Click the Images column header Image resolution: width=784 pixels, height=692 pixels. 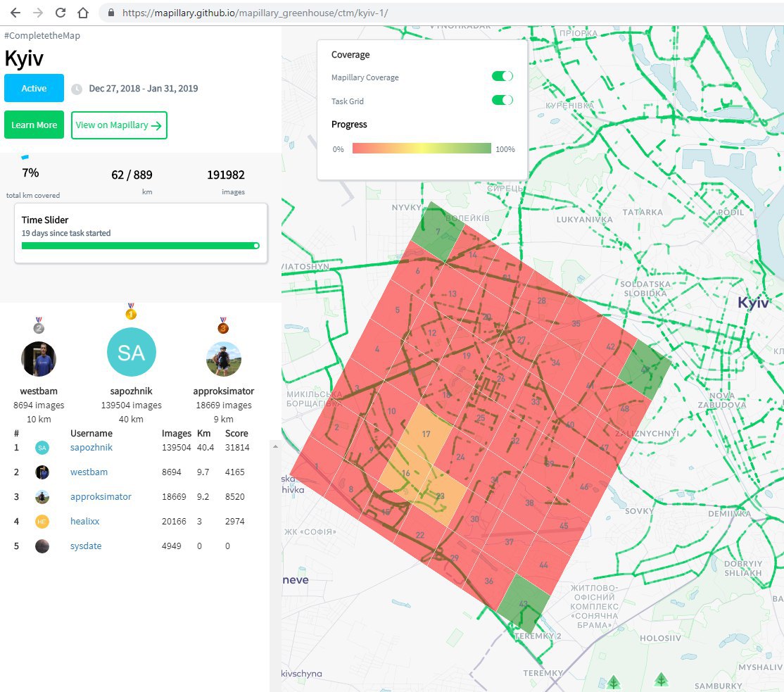tap(177, 433)
